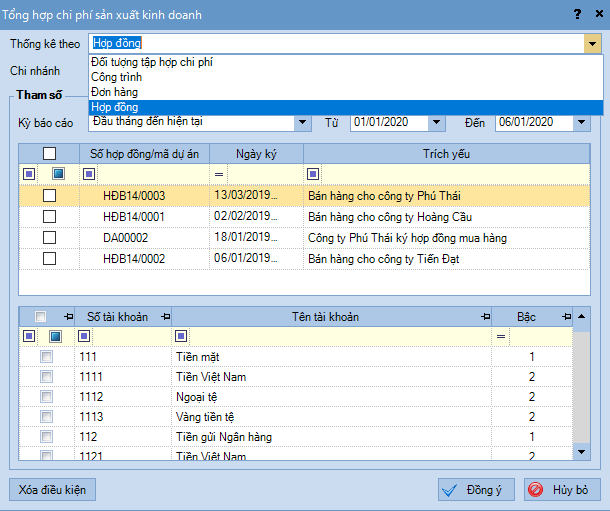Collapse the Thống kê theo dropdown arrow
Screen dimensions: 610x511
pyautogui.click(x=592, y=44)
